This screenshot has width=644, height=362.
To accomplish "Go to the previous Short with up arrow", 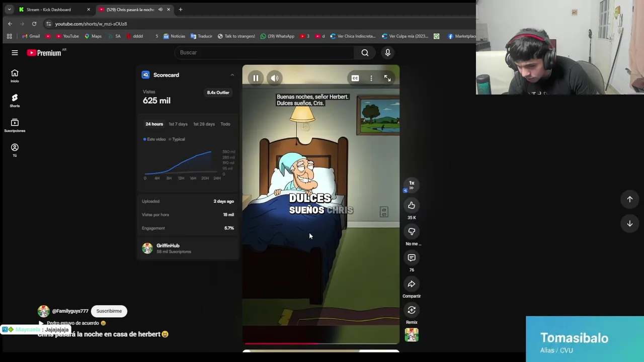I will point(629,199).
